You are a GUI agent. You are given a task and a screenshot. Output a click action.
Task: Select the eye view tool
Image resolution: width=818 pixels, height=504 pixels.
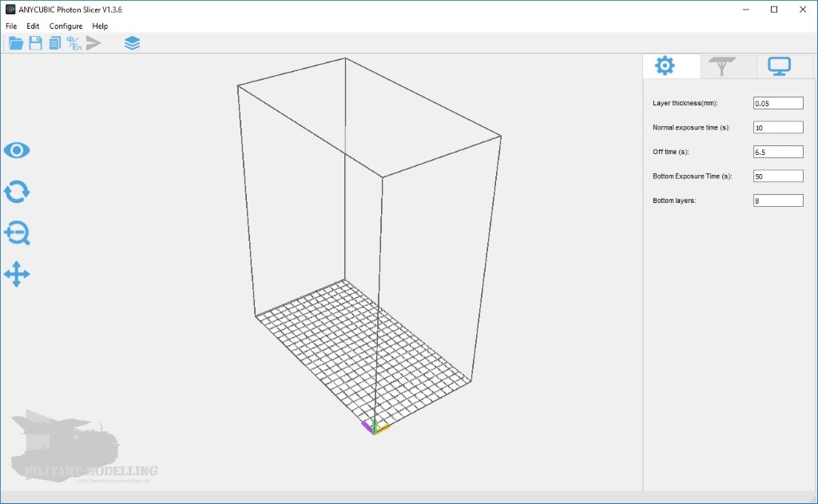(17, 151)
